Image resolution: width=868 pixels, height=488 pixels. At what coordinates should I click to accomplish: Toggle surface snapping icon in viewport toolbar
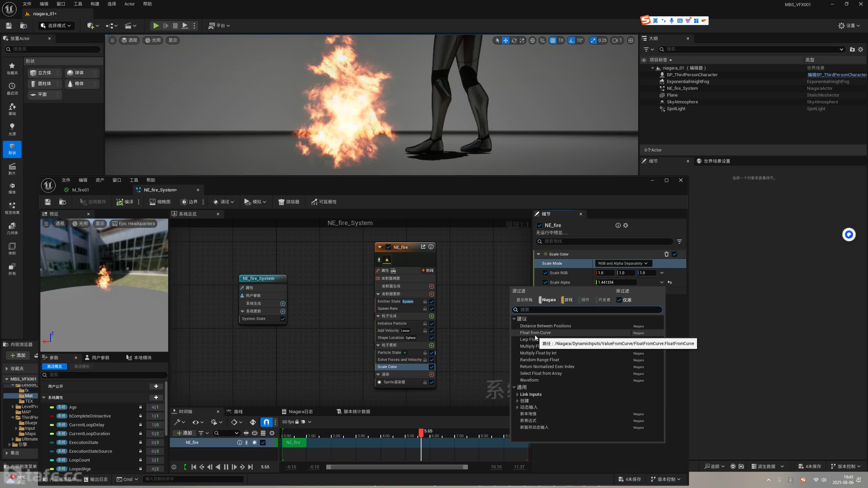[x=542, y=40]
